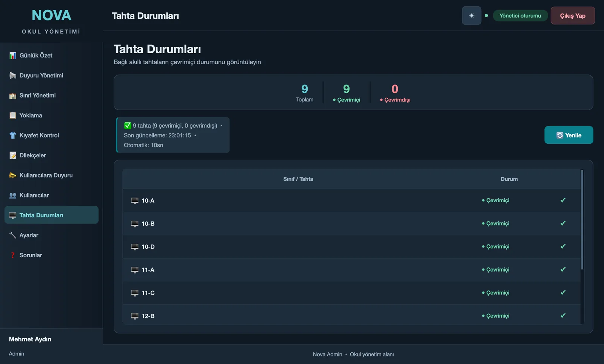Viewport: 604px width, 364px height.
Task: Click the board table vertical scrollbar
Action: click(x=582, y=220)
